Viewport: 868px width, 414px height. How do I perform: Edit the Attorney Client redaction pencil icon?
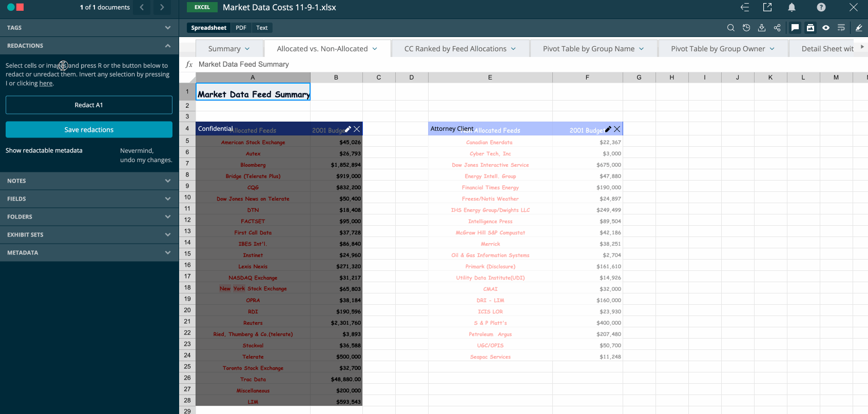pyautogui.click(x=608, y=129)
